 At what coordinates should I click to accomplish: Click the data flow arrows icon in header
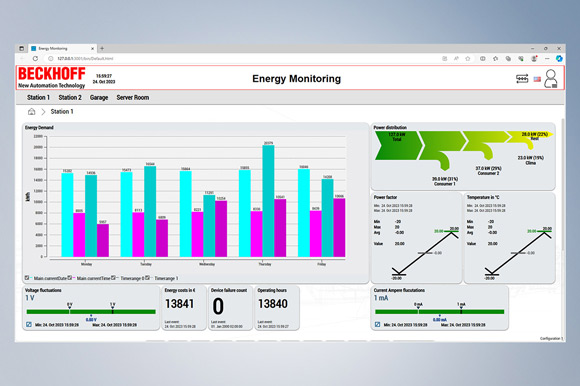[x=522, y=79]
